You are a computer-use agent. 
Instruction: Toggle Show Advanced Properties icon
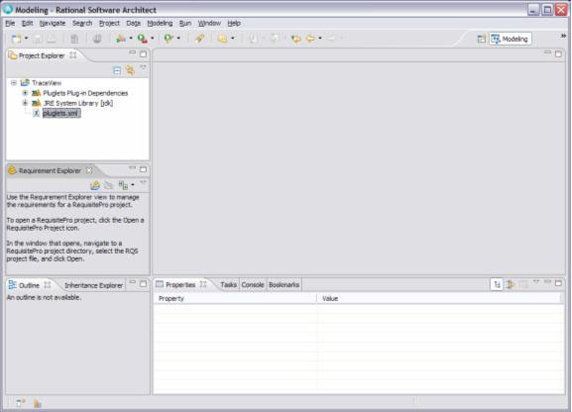(510, 284)
